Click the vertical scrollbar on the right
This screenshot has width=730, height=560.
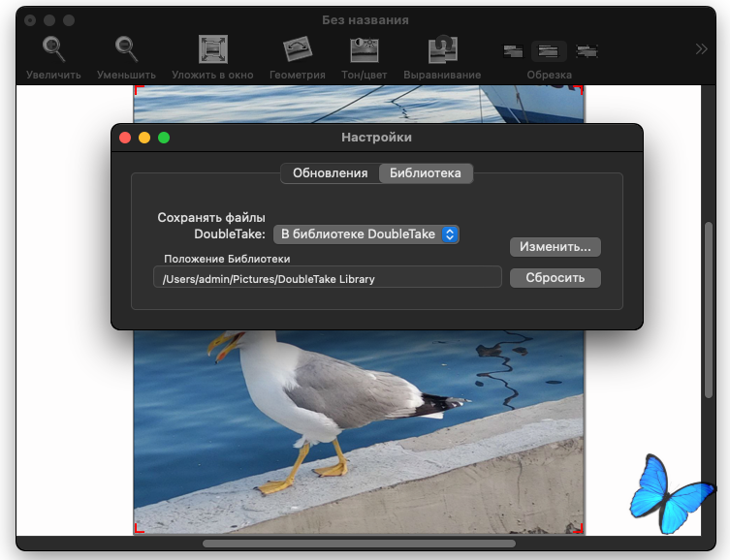[x=709, y=310]
